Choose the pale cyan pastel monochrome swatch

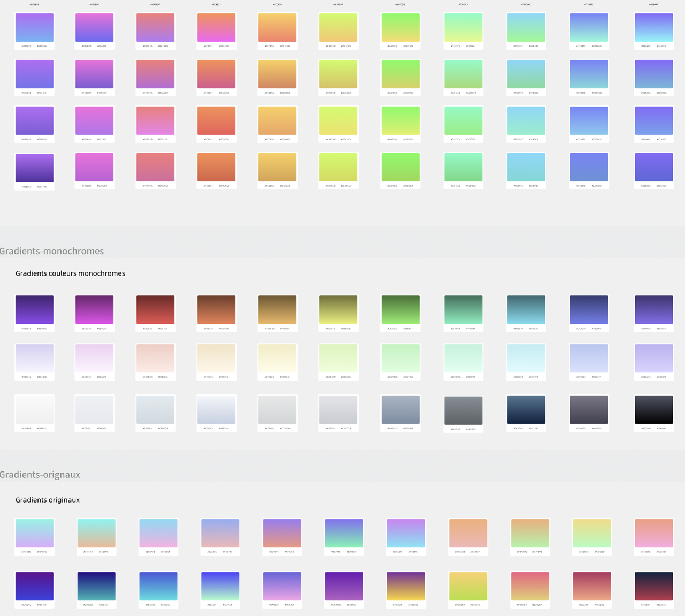click(x=526, y=358)
